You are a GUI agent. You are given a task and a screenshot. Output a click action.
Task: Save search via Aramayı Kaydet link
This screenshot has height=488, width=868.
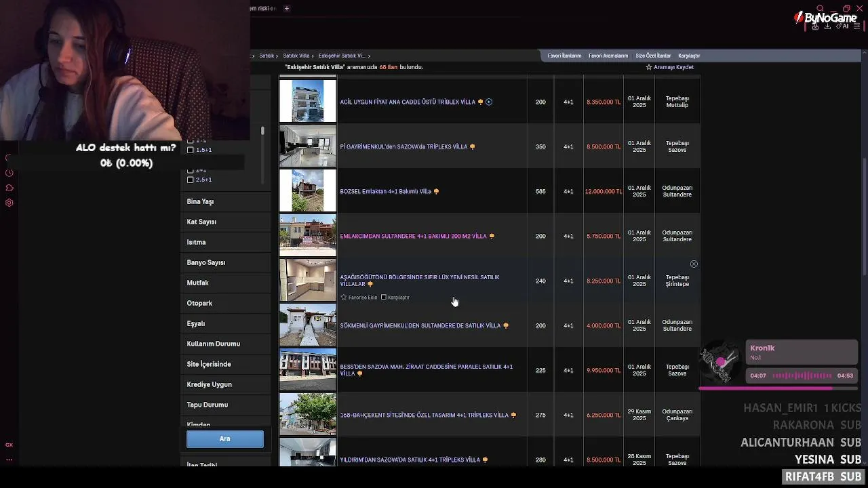click(x=673, y=67)
